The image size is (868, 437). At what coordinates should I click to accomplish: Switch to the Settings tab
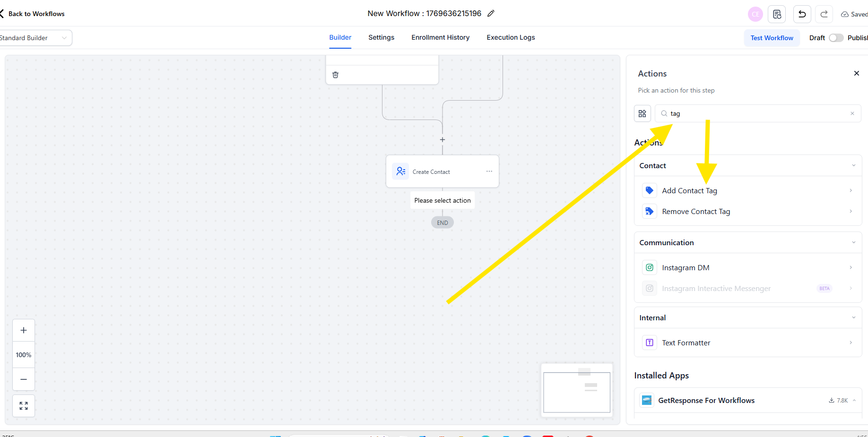381,37
